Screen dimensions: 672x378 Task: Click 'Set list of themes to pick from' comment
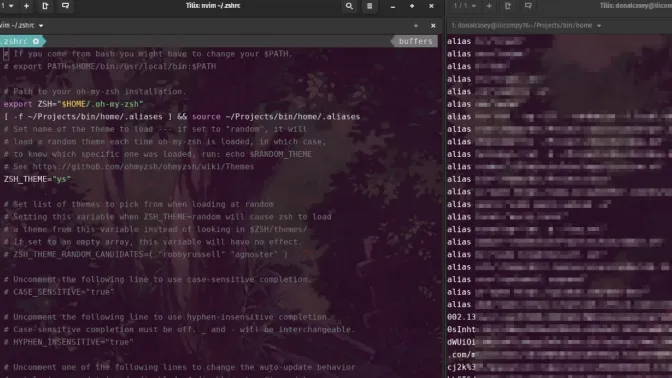click(x=138, y=204)
